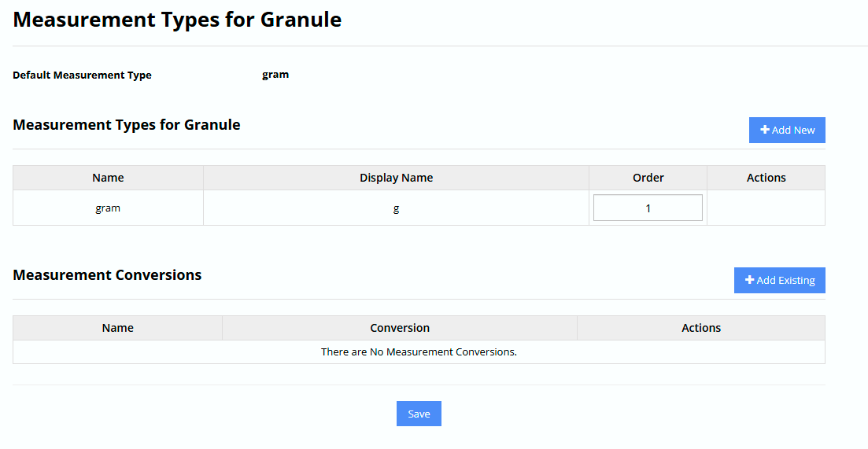The height and width of the screenshot is (449, 868).
Task: Click Actions header in Measurement Conversions table
Action: pyautogui.click(x=700, y=328)
